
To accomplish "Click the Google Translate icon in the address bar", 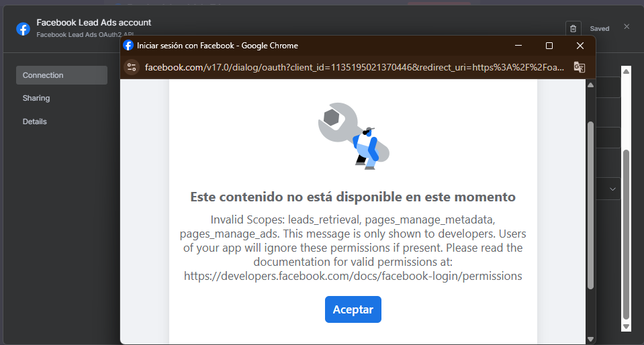I will [x=579, y=67].
